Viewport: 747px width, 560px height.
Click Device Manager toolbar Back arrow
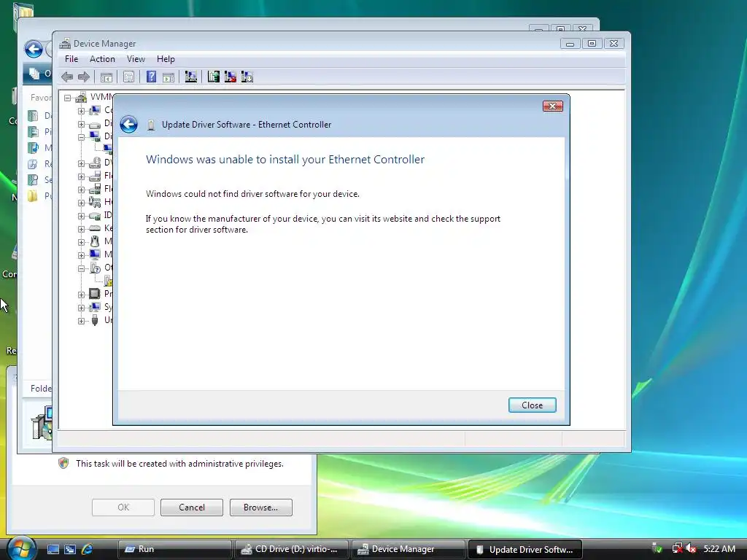[x=67, y=77]
